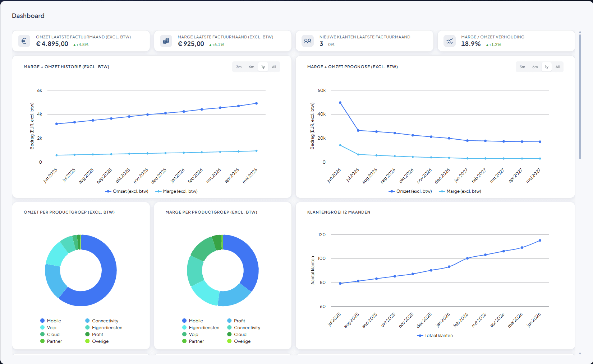Viewport: 593px width, 364px height.
Task: Click the Dashboard page heading
Action: pyautogui.click(x=28, y=16)
